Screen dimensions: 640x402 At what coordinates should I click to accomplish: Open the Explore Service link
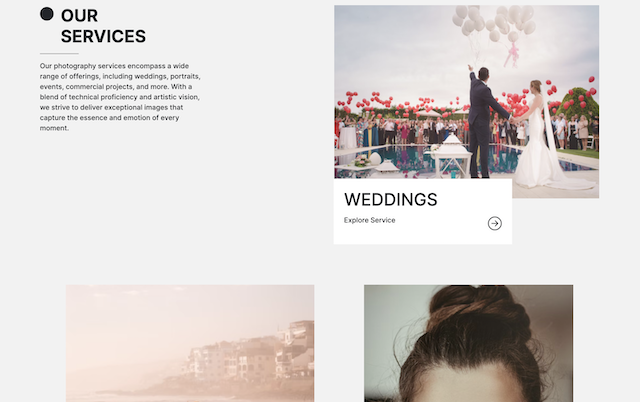369,220
